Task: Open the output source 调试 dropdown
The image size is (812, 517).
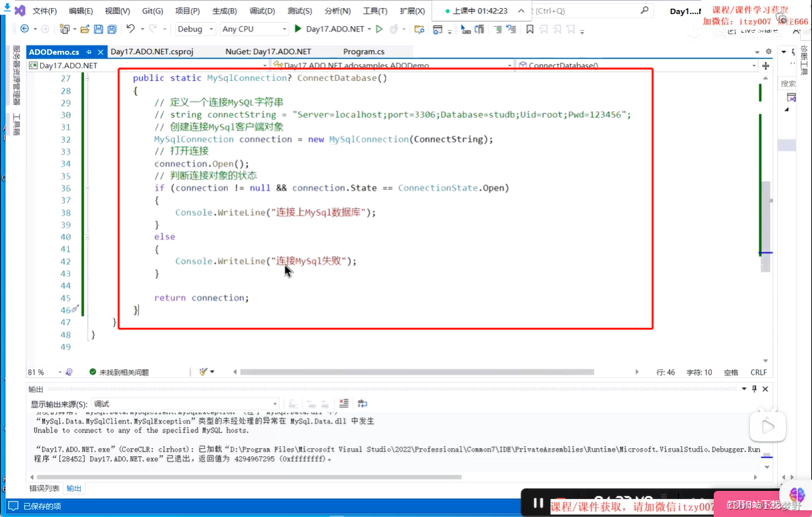Action: [x=185, y=404]
